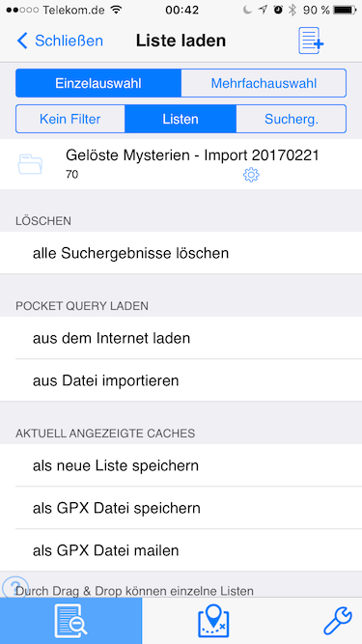Tap the new list document icon

(x=311, y=41)
